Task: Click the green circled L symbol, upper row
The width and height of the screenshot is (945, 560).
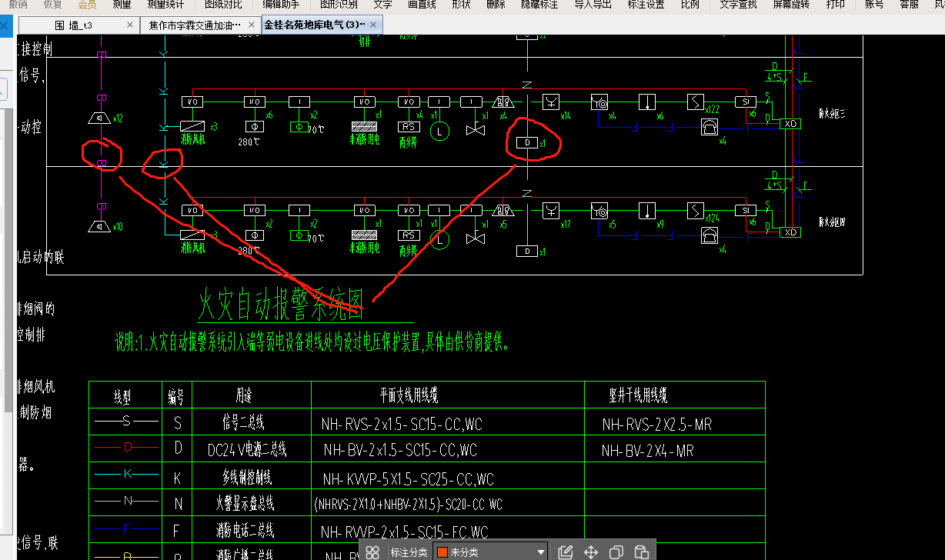Action: (439, 132)
